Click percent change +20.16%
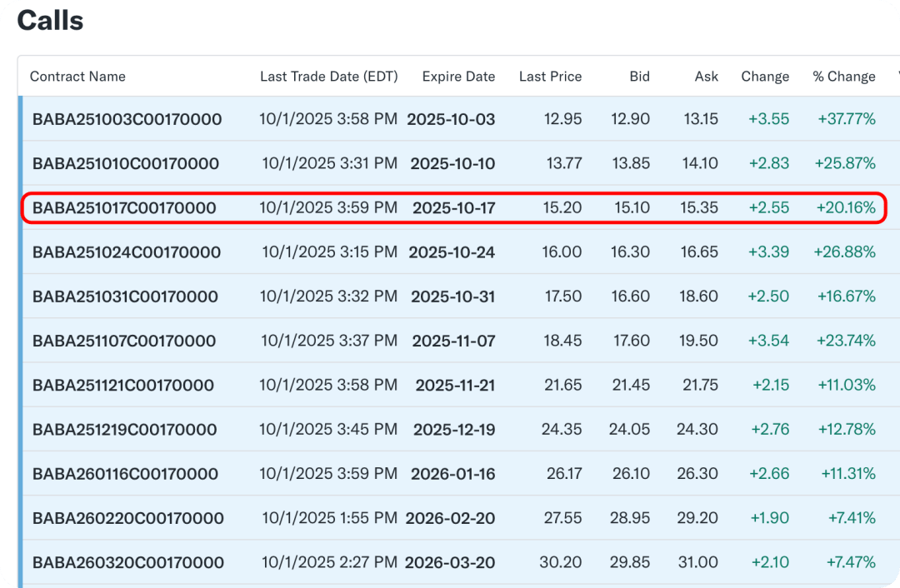The width and height of the screenshot is (900, 588). pyautogui.click(x=846, y=207)
